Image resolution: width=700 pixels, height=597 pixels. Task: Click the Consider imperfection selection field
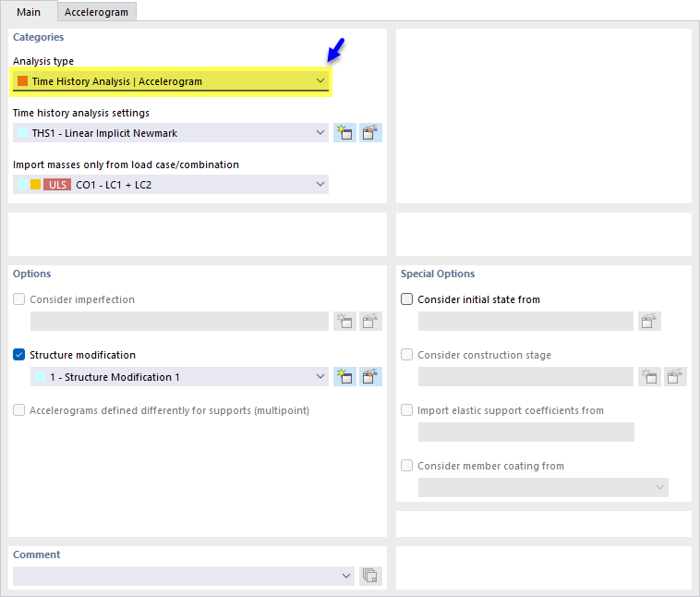coord(179,321)
